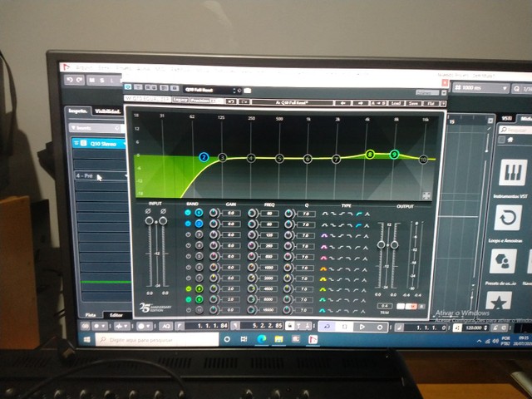Toggle band 1 power button
This screenshot has height=399, width=532.
click(188, 213)
